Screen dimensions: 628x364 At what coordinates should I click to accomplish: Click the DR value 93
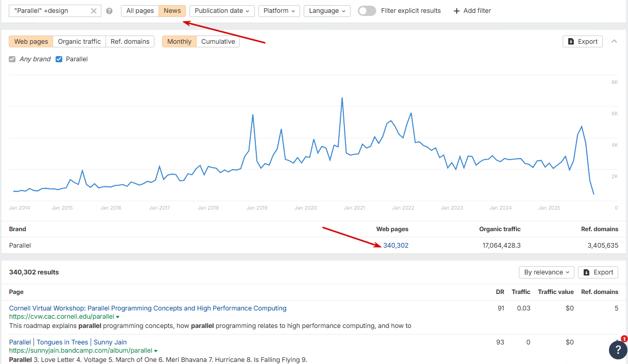click(x=501, y=342)
